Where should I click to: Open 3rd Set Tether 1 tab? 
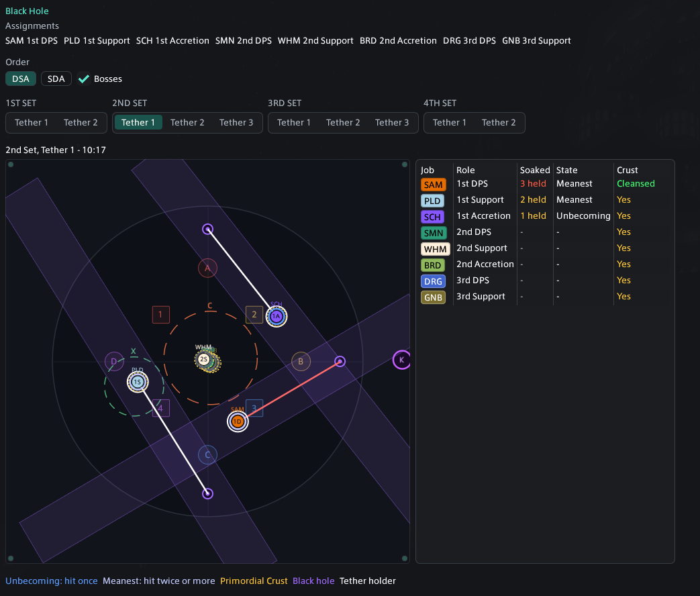pyautogui.click(x=294, y=122)
